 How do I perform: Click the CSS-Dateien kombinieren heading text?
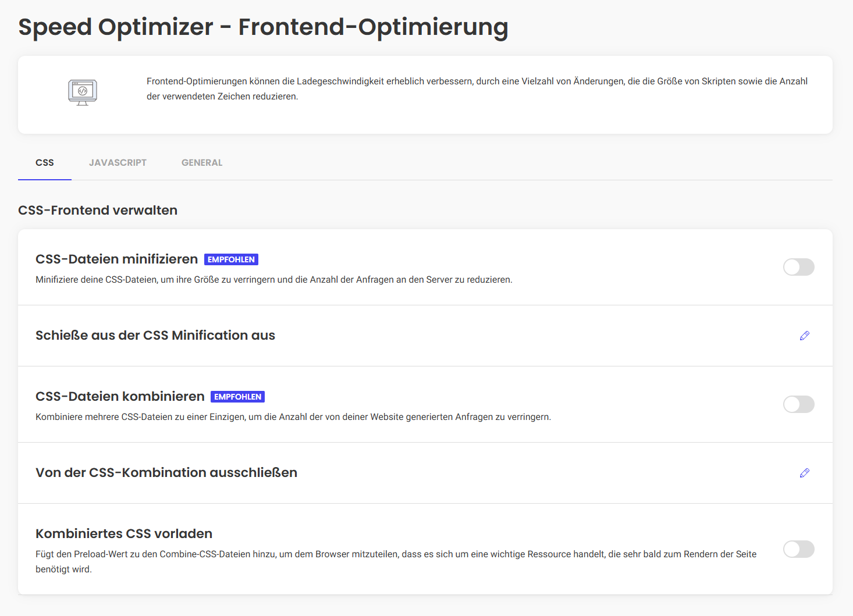[120, 396]
